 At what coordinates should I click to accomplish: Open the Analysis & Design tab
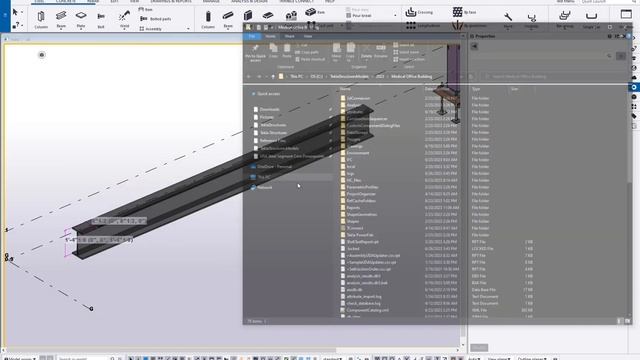tap(249, 1)
